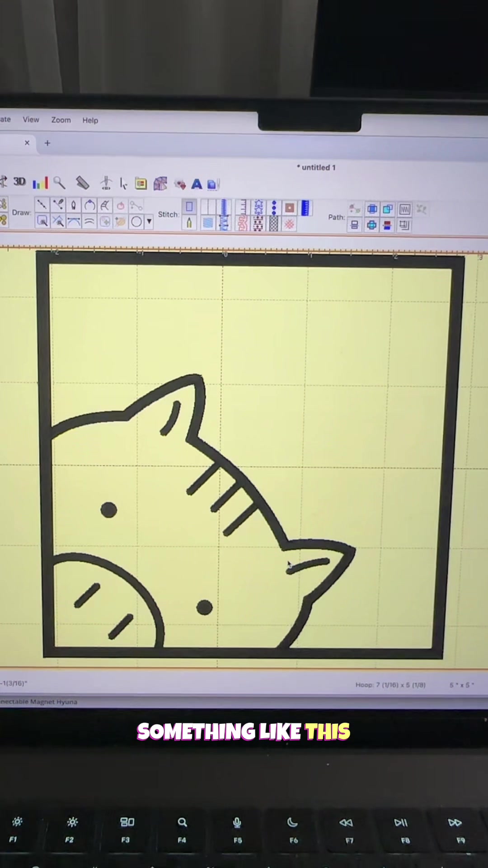Expand the shape tool dropdown arrow

pos(149,222)
